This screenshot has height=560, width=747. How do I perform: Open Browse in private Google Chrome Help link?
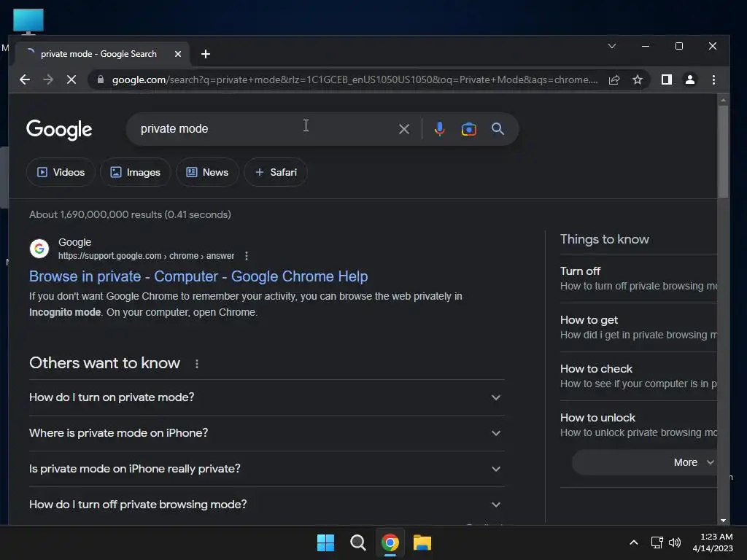(198, 276)
